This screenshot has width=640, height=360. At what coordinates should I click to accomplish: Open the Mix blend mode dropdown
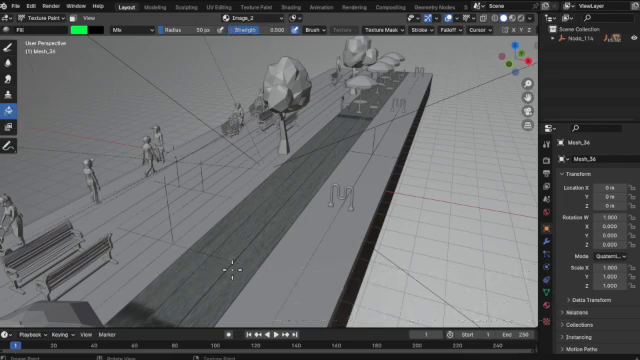click(133, 30)
